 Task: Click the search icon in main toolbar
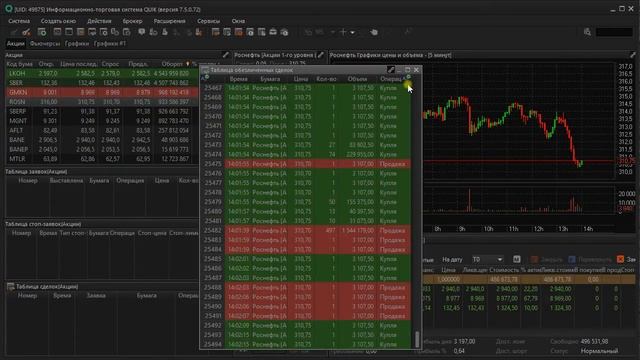click(587, 32)
